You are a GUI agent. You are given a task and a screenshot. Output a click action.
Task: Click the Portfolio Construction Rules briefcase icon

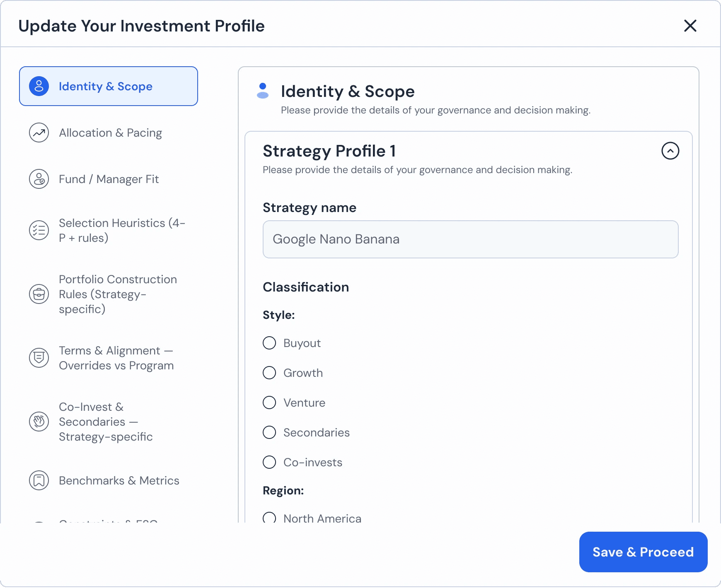pyautogui.click(x=39, y=294)
